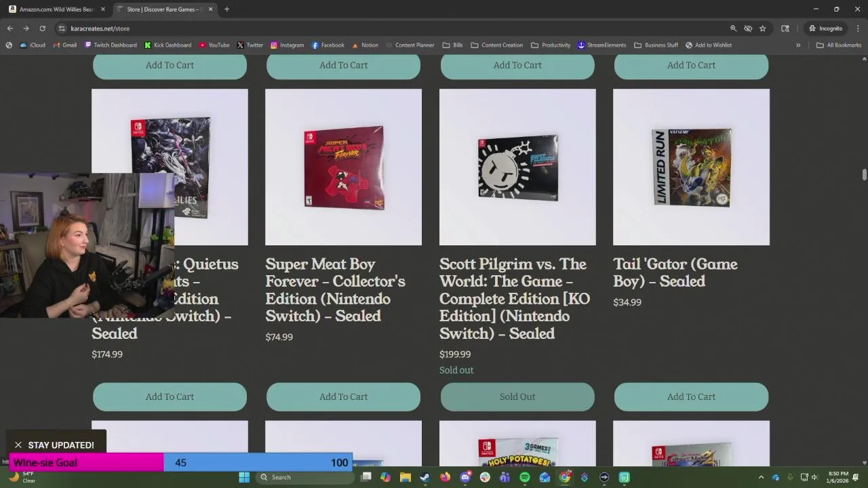
Task: View Super Meat Boy Forever product image
Action: (x=343, y=167)
